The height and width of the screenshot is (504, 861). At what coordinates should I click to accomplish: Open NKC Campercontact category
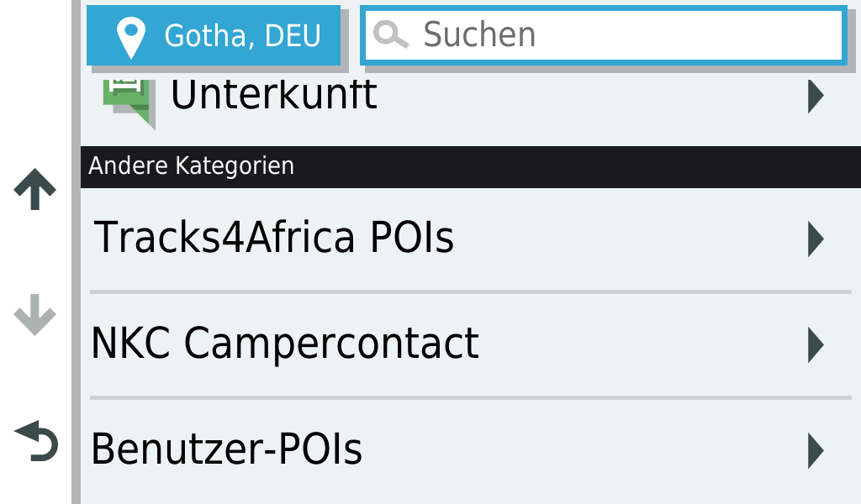pos(284,344)
